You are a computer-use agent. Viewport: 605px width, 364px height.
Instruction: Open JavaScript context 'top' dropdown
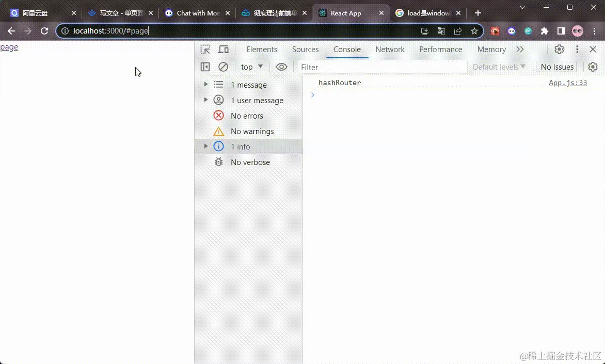coord(251,67)
